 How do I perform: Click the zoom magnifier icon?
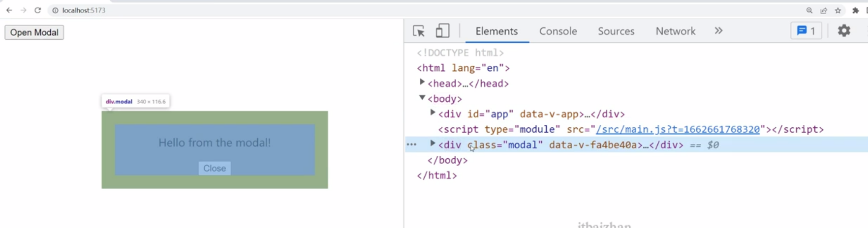coord(809,10)
